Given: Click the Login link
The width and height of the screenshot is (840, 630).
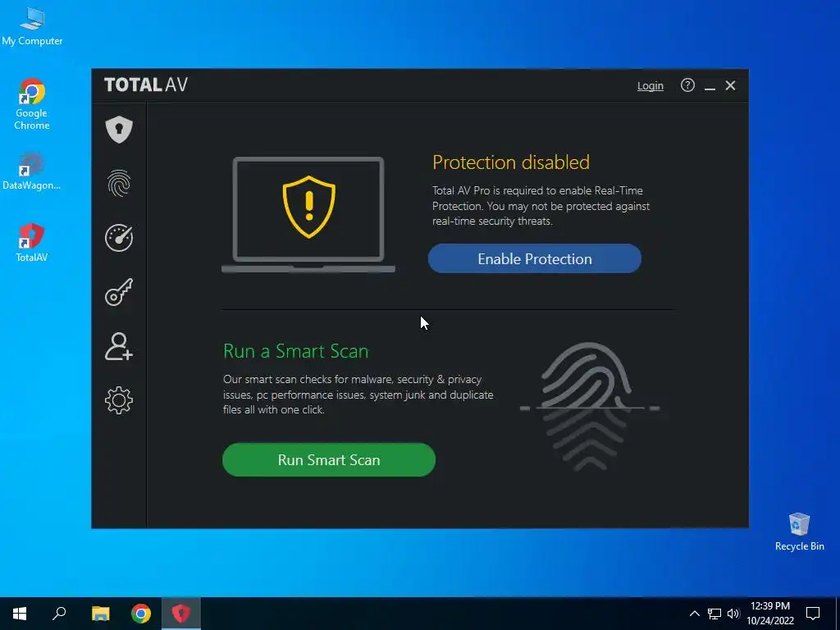Looking at the screenshot, I should (651, 85).
